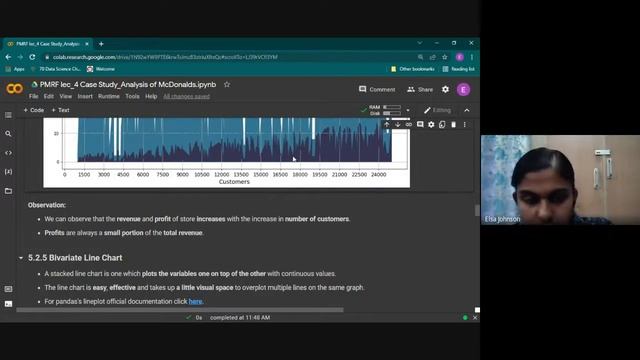This screenshot has height=360, width=640.
Task: Collapse the header with the chevron up
Action: coord(467,110)
